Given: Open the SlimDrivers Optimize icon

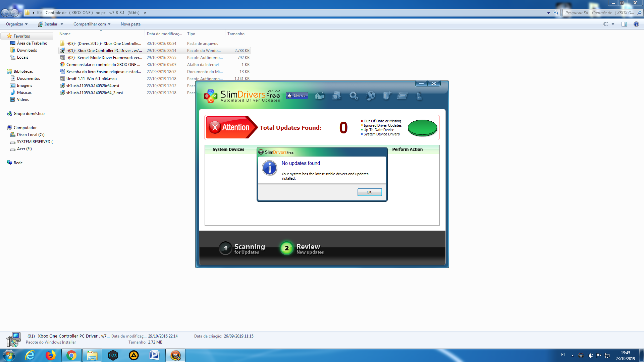Looking at the screenshot, I should 402,96.
